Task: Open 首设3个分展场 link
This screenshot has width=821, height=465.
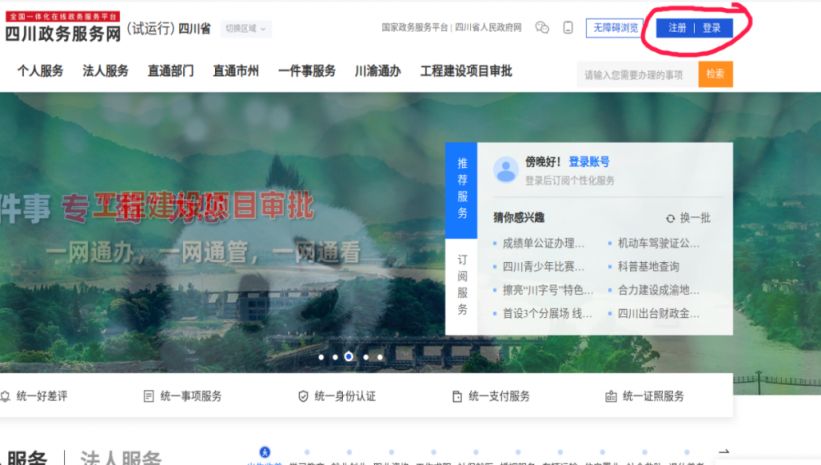Action: (x=547, y=314)
